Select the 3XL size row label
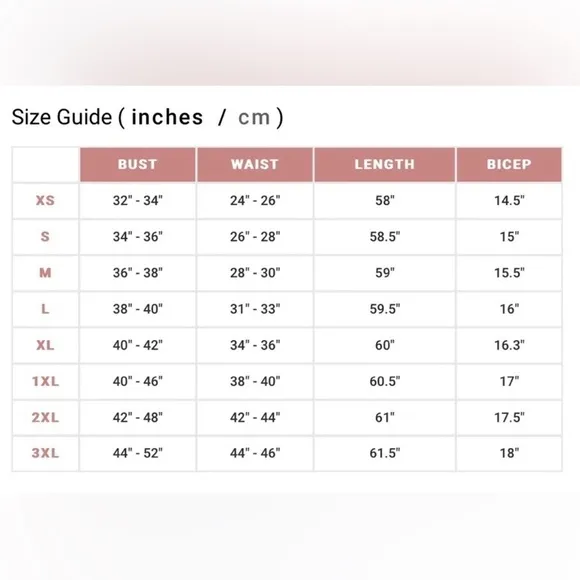 pos(45,453)
